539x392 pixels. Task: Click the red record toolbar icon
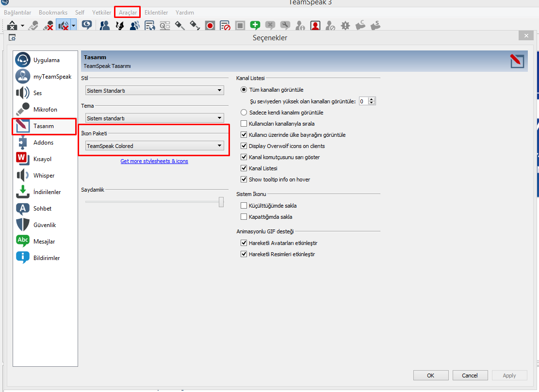(210, 25)
